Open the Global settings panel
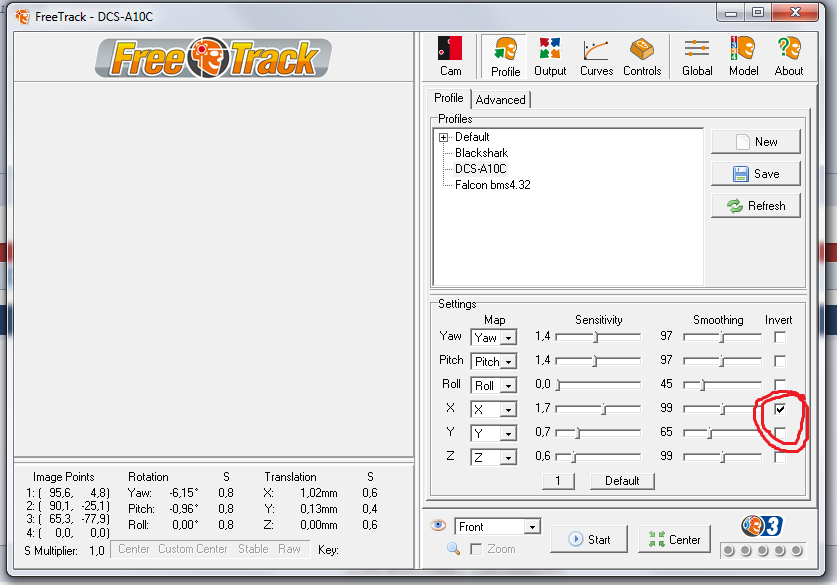The height and width of the screenshot is (585, 837). [x=697, y=56]
